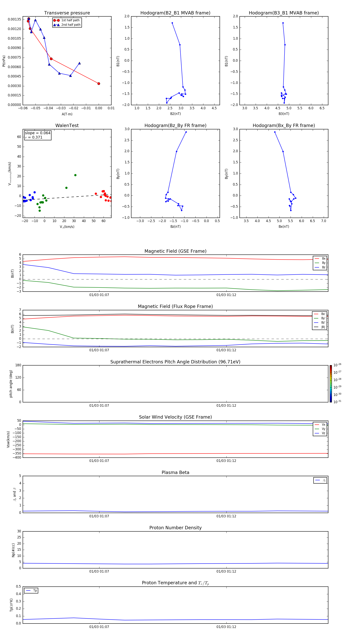Image resolution: width=351 pixels, height=644 pixels.
Task: Click the 'Np(#/cc)' y-axis label
Action: pos(13,550)
